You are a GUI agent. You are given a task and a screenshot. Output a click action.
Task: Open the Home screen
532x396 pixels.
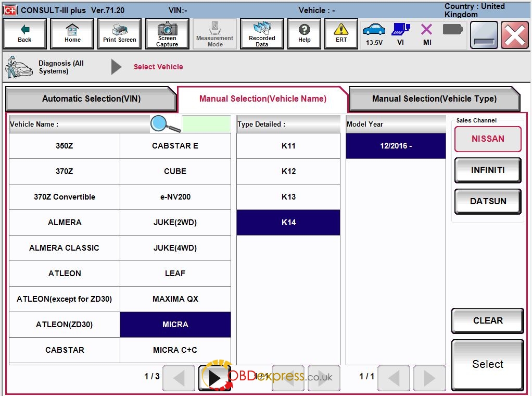[72, 34]
